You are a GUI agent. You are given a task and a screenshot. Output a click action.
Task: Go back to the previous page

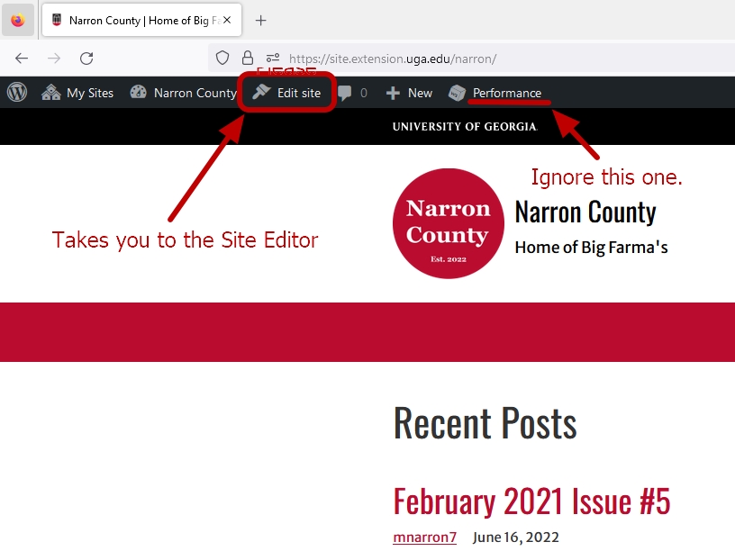[x=22, y=59]
